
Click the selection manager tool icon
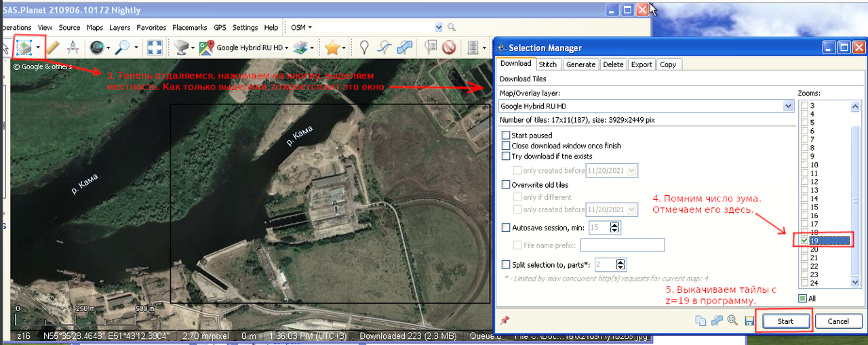pos(24,47)
